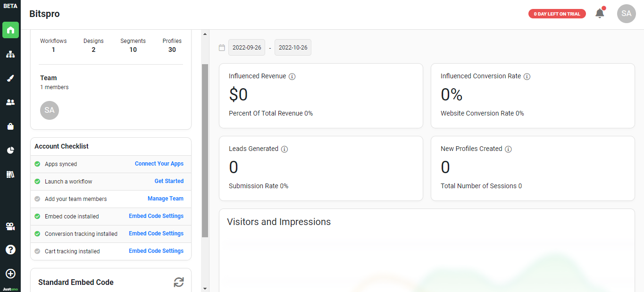Open the Designs paintbrush icon

(x=10, y=78)
